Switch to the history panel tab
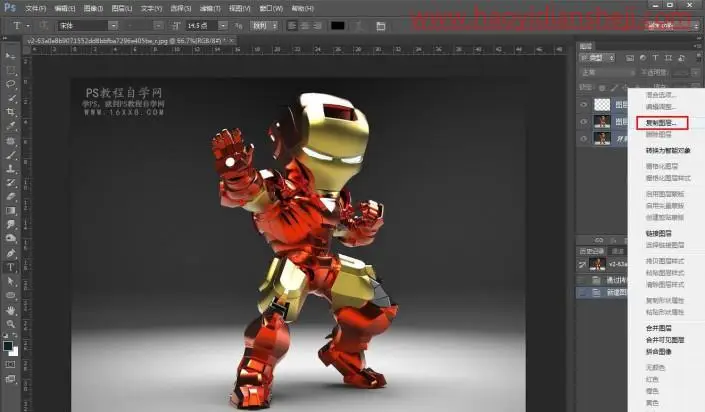 (591, 251)
